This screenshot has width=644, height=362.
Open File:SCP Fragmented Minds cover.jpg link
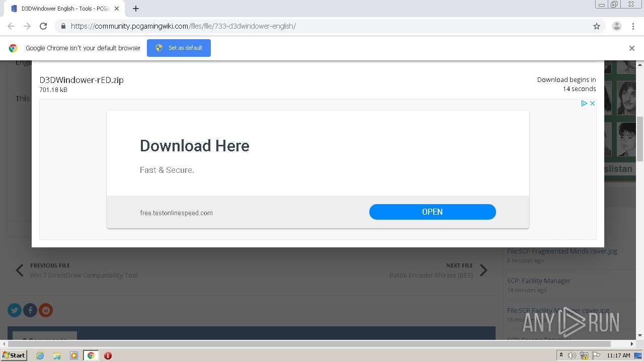[562, 251]
